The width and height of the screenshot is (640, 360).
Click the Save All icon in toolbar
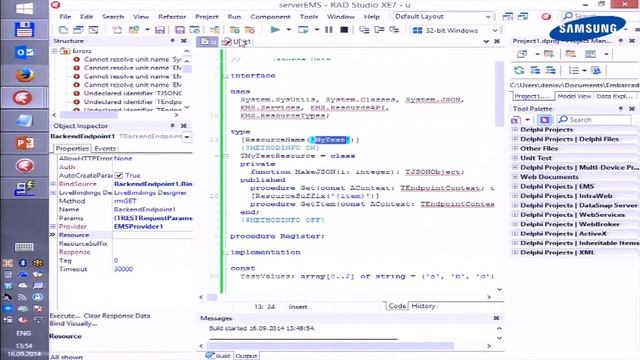(180, 30)
